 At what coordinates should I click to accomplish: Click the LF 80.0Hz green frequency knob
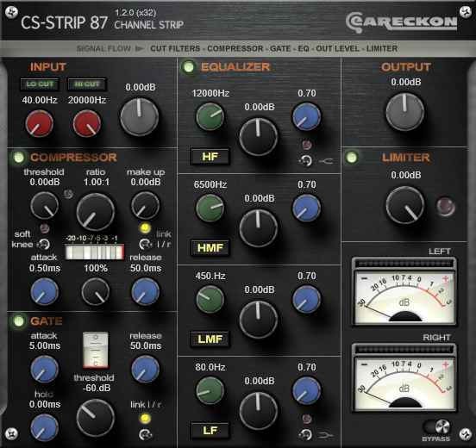pos(210,390)
